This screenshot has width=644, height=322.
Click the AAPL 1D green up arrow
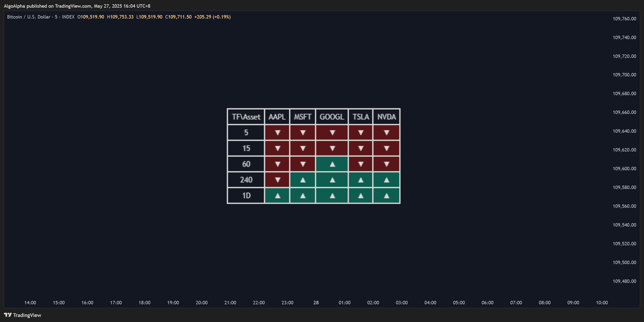(277, 196)
